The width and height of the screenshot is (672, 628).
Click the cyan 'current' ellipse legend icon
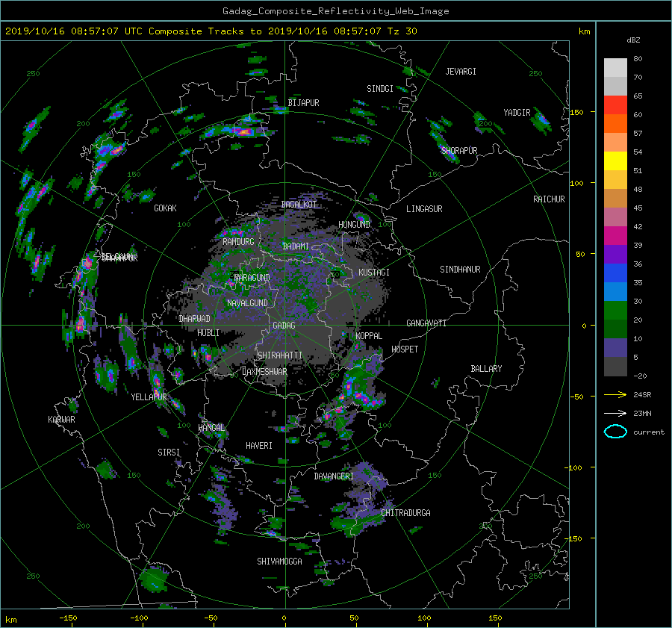(x=615, y=432)
